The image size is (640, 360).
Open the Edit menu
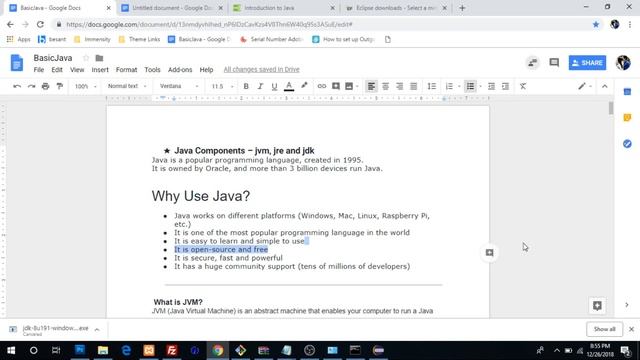click(x=57, y=70)
